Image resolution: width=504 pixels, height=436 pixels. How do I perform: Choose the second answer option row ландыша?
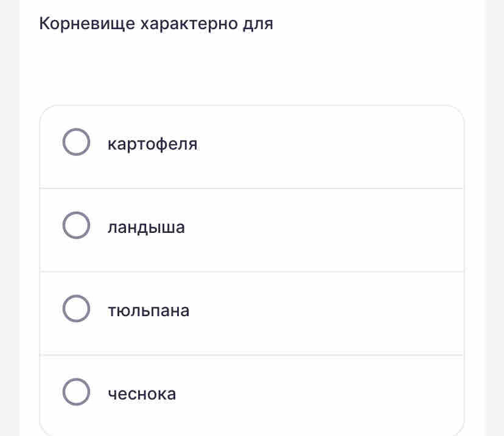(x=251, y=230)
